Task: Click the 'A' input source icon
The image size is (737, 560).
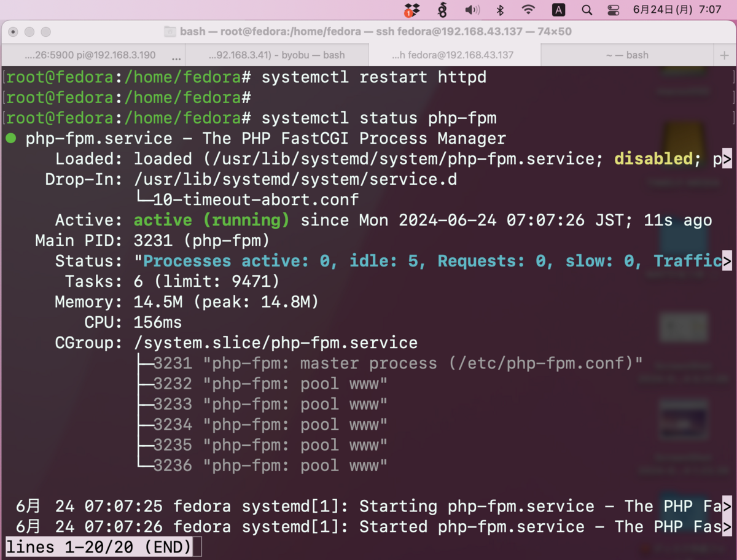Action: [558, 10]
